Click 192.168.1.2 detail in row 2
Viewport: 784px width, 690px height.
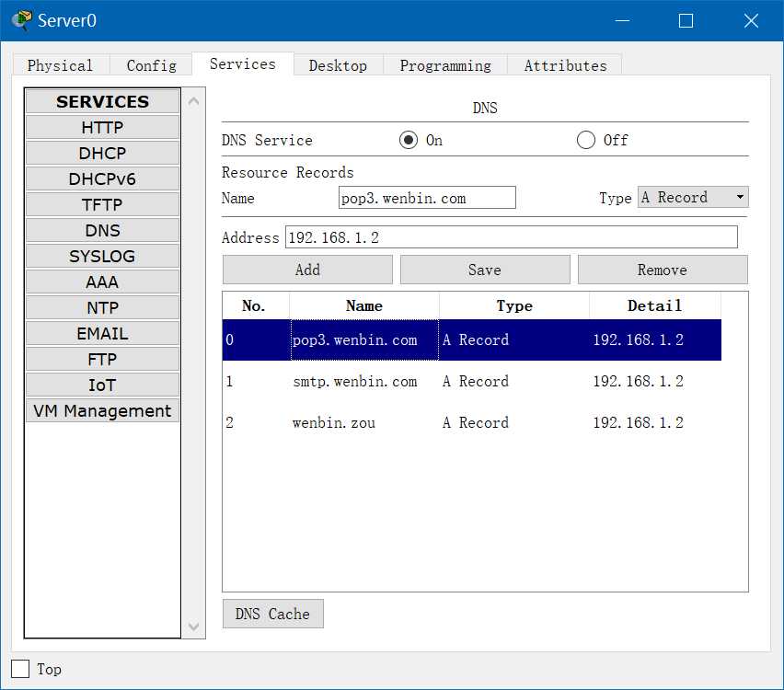(638, 422)
